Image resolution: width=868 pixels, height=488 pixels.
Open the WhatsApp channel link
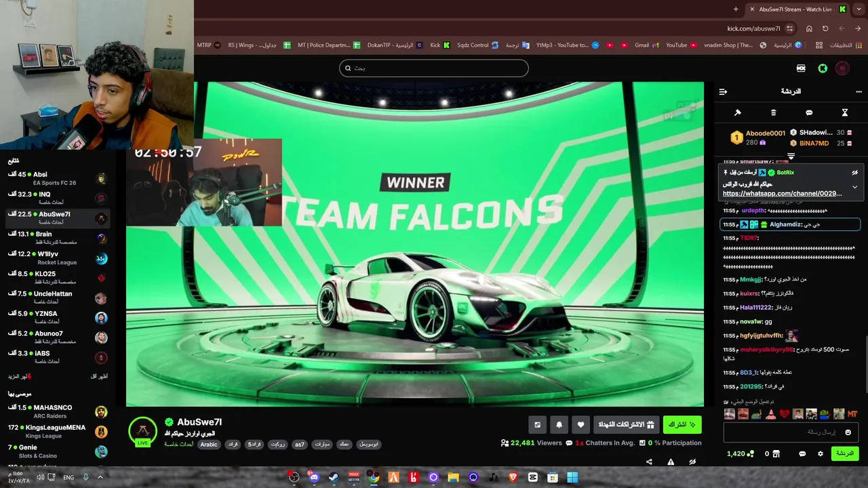click(x=782, y=194)
